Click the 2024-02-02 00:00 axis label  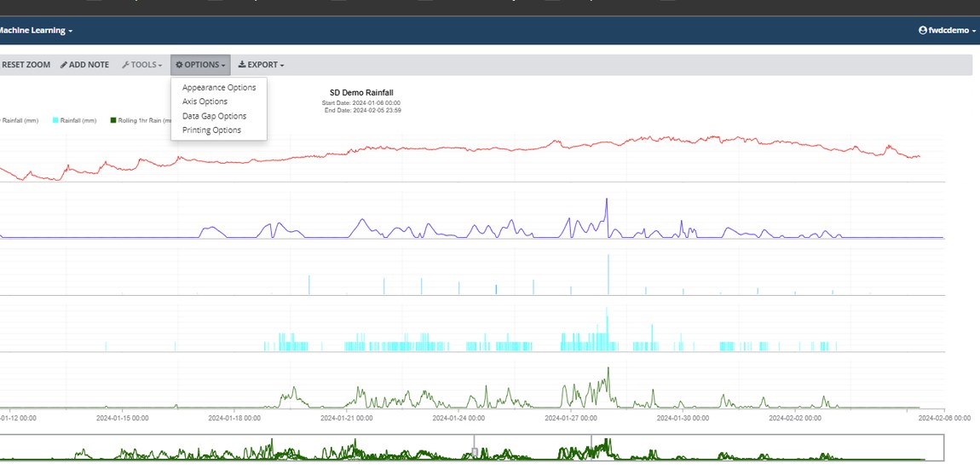coord(795,418)
